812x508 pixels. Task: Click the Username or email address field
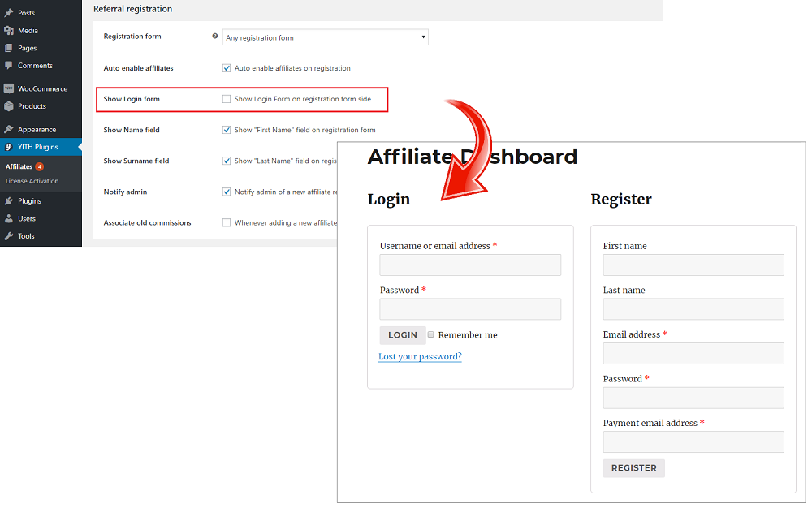[470, 265]
